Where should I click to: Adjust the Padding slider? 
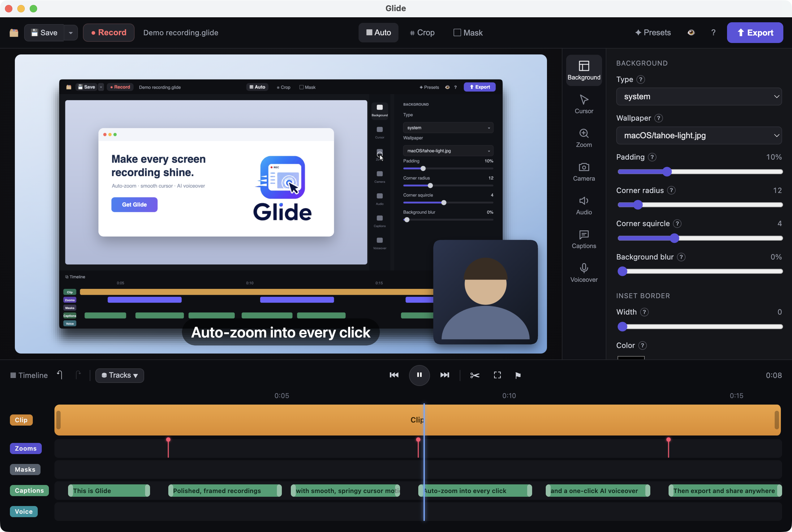tap(700, 172)
